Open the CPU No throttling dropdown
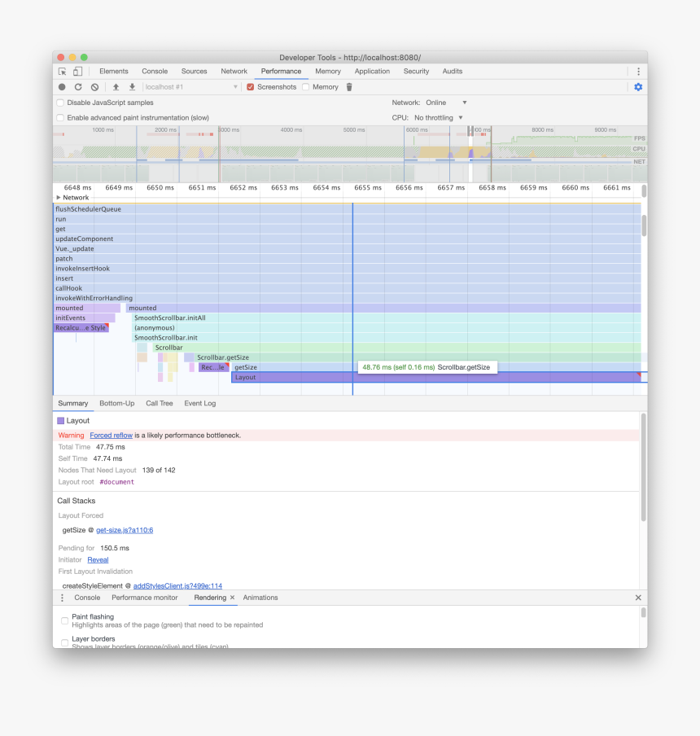 (439, 118)
